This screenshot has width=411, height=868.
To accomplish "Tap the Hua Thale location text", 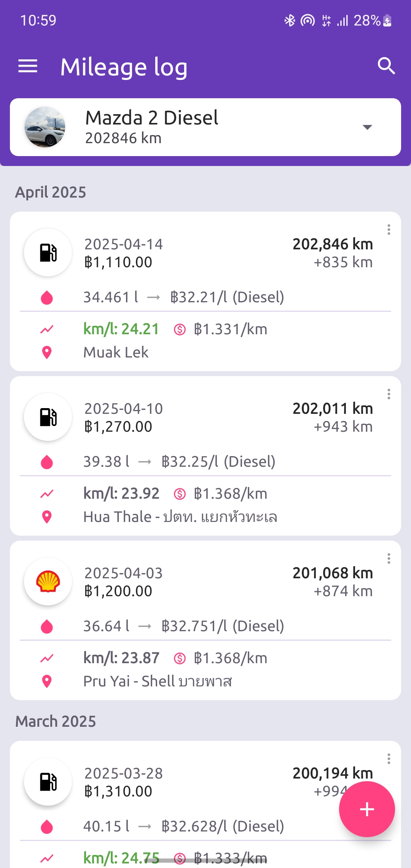I will pyautogui.click(x=180, y=517).
